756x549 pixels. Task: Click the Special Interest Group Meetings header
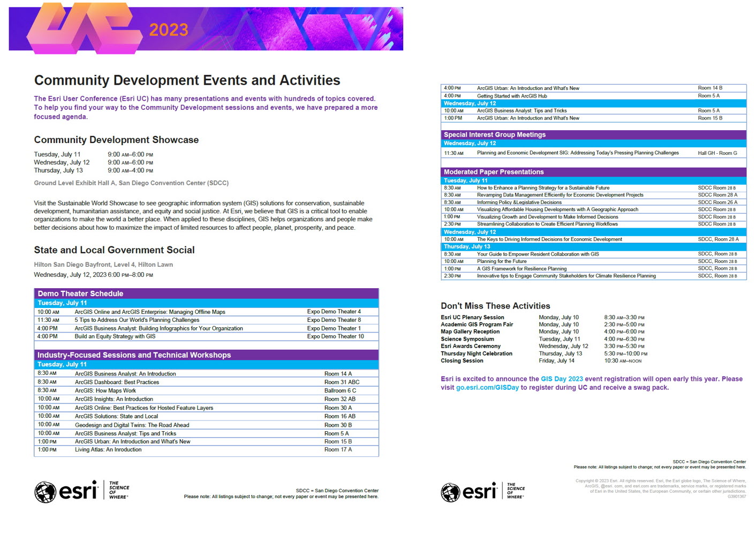pyautogui.click(x=495, y=134)
